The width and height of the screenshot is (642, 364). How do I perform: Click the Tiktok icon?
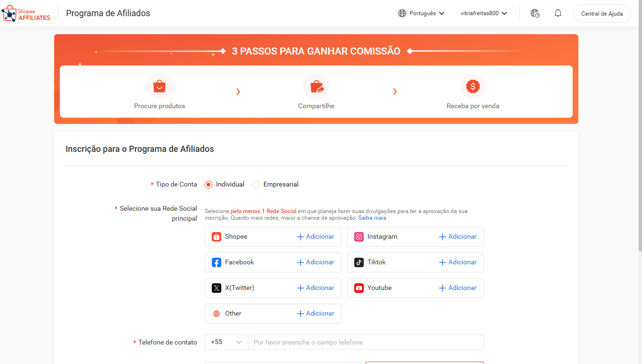point(359,262)
